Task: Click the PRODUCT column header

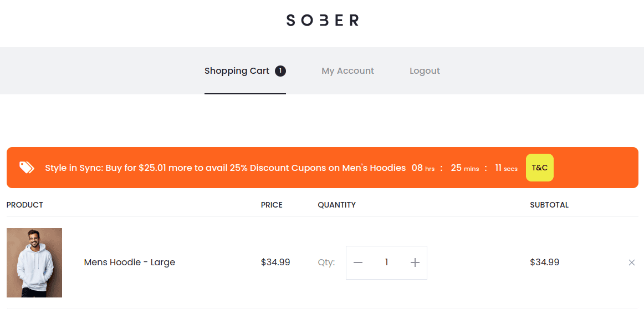Action: [x=25, y=205]
